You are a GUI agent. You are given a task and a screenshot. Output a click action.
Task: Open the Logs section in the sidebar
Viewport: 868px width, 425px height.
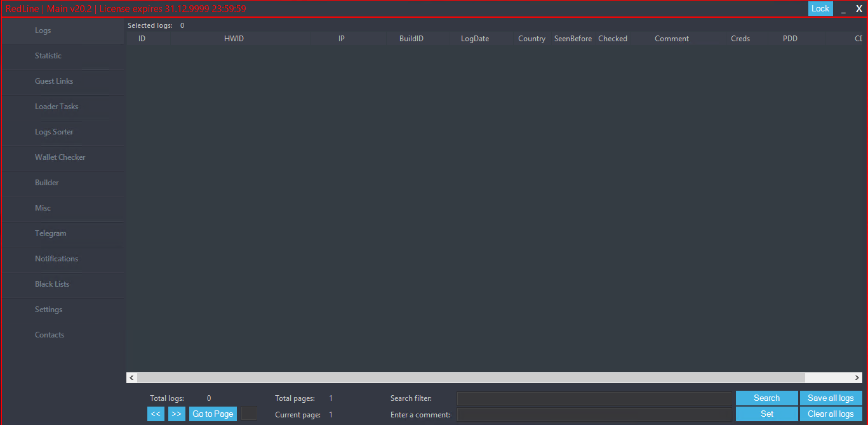43,30
